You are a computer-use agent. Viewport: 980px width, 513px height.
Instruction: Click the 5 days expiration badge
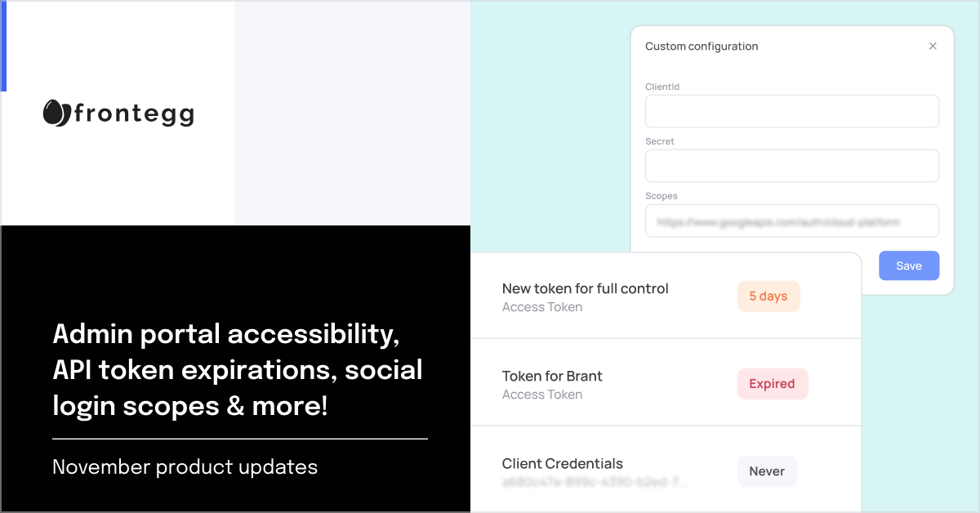tap(768, 297)
